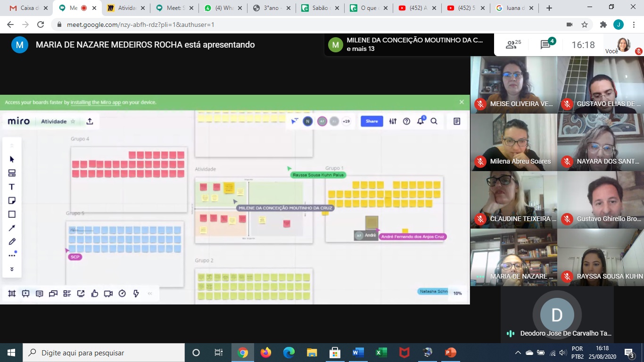Open a new browser tab

(x=549, y=8)
